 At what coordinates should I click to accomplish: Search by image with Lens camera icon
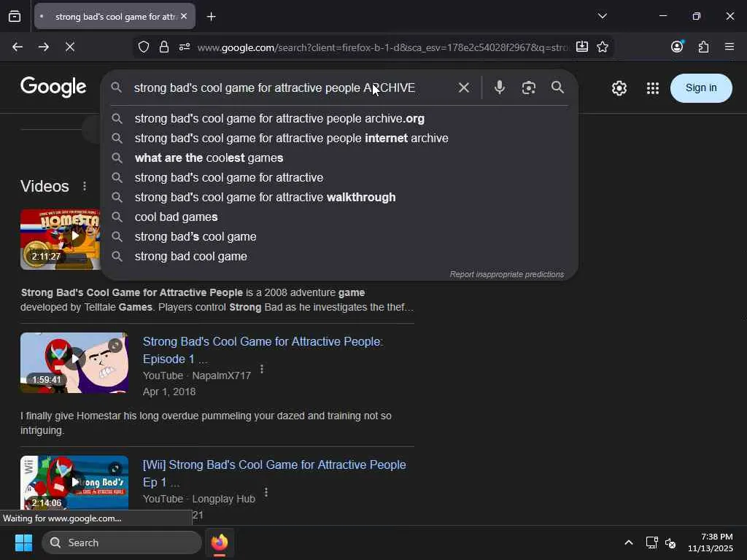[528, 87]
